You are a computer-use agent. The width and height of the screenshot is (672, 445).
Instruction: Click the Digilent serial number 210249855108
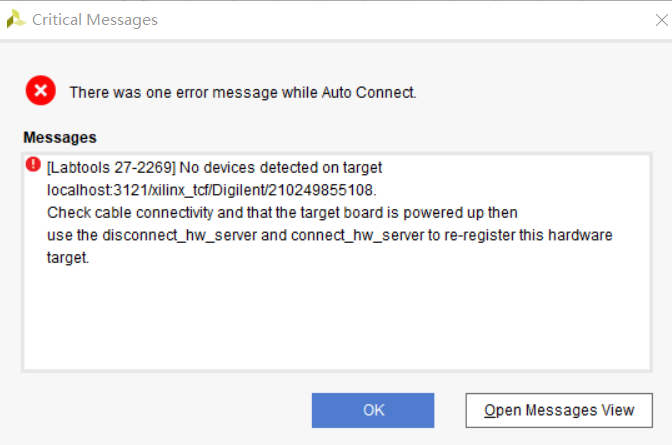click(x=322, y=190)
